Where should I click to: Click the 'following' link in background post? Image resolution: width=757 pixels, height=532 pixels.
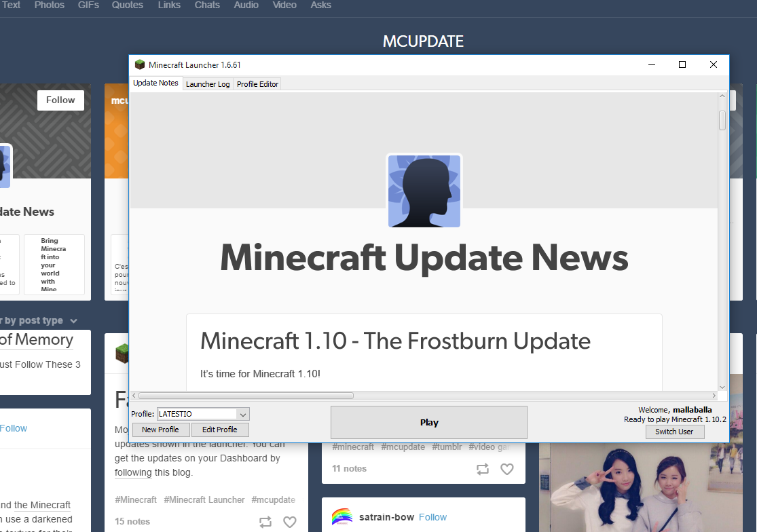tap(133, 473)
